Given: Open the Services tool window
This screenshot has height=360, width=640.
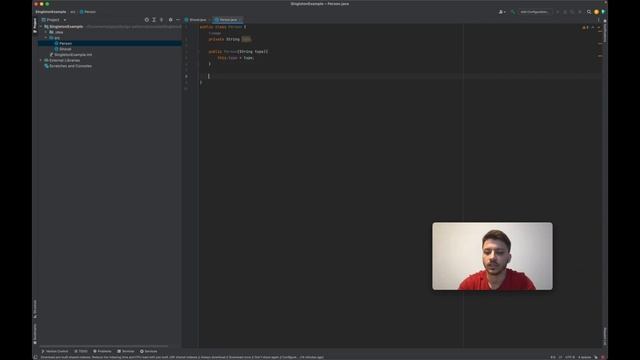Looking at the screenshot, I should (149, 351).
